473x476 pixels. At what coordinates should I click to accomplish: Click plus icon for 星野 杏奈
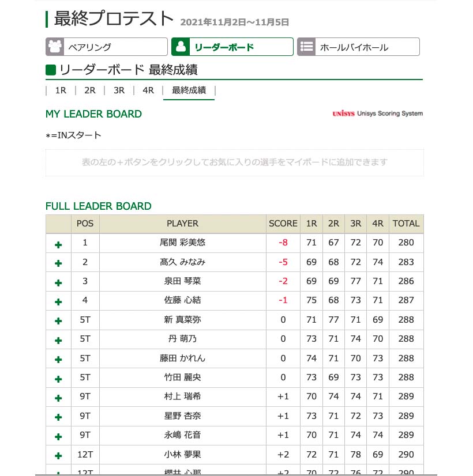click(58, 417)
